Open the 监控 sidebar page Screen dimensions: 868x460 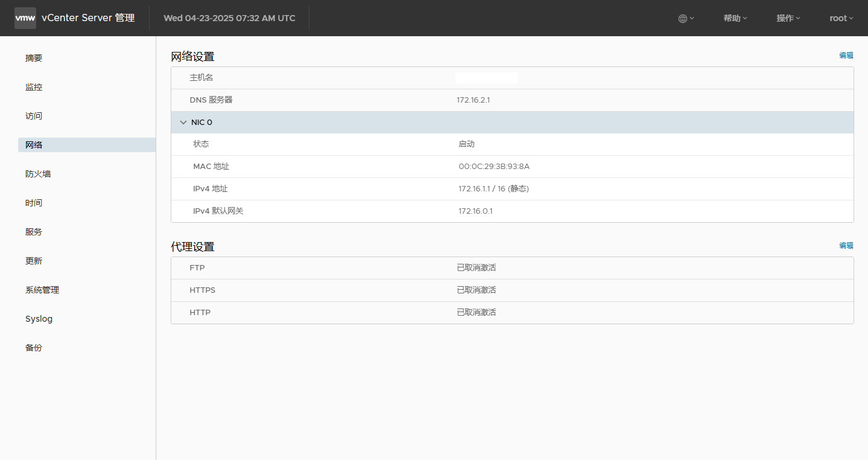[x=34, y=87]
